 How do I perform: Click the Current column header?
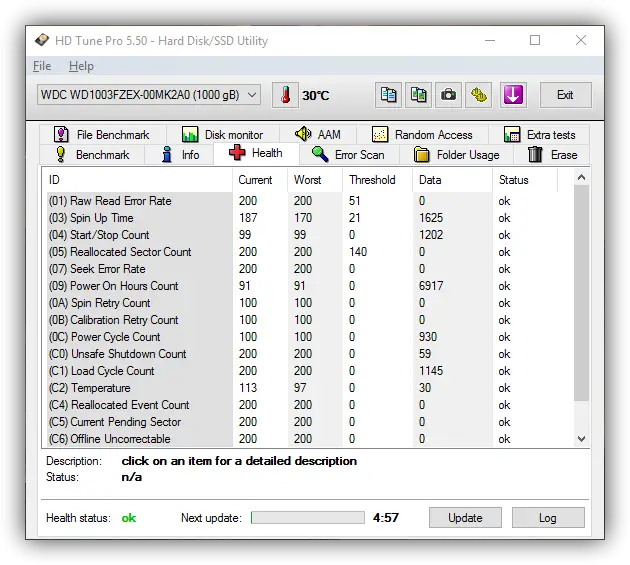tap(260, 180)
